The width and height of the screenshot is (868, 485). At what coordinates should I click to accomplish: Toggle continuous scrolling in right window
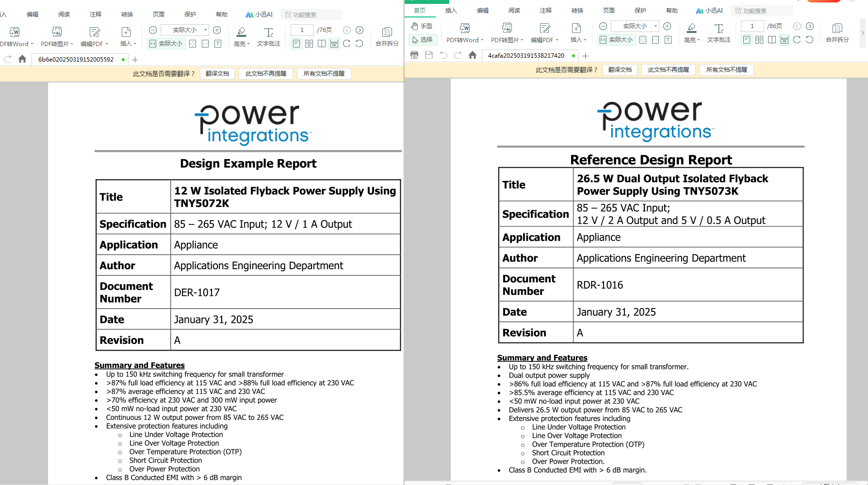click(x=785, y=40)
